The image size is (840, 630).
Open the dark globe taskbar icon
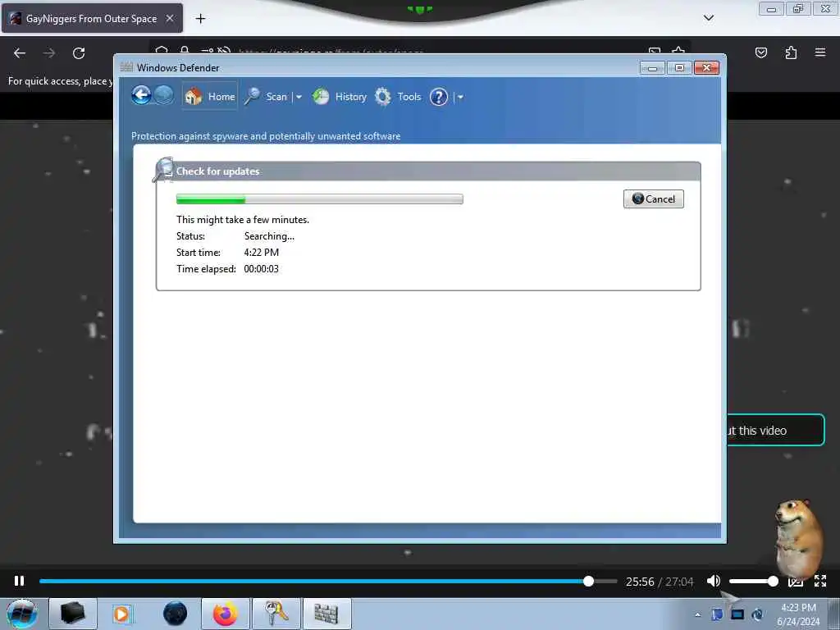tap(175, 614)
